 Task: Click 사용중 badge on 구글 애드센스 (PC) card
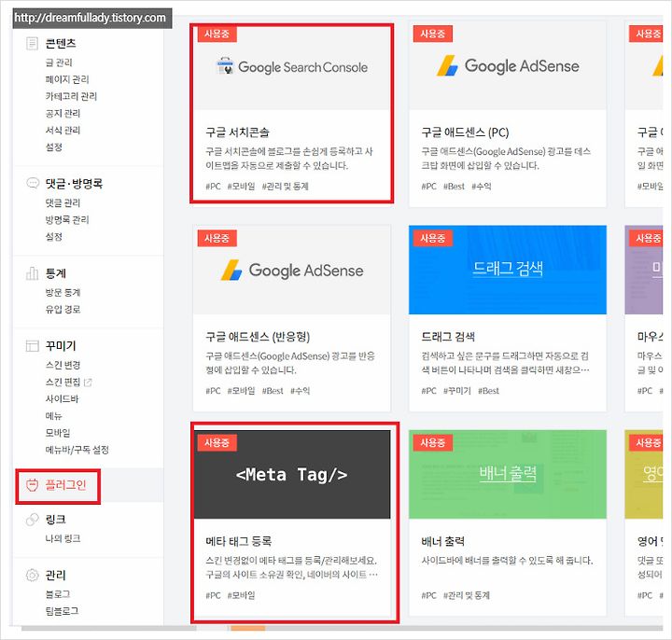[433, 34]
